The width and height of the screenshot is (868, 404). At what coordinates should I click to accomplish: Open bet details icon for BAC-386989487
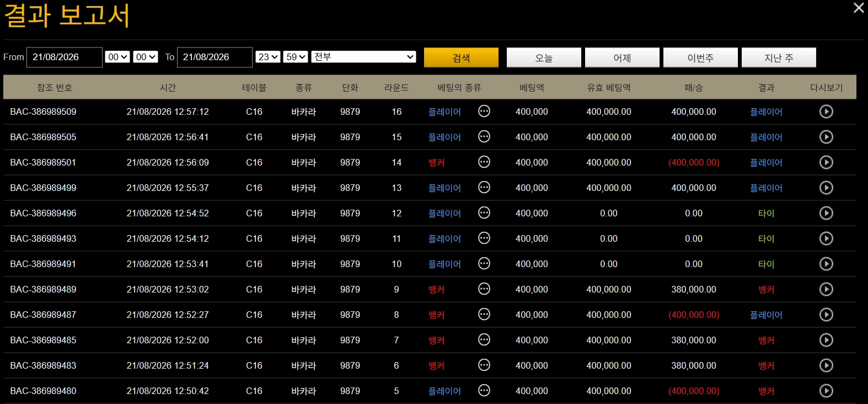click(484, 314)
